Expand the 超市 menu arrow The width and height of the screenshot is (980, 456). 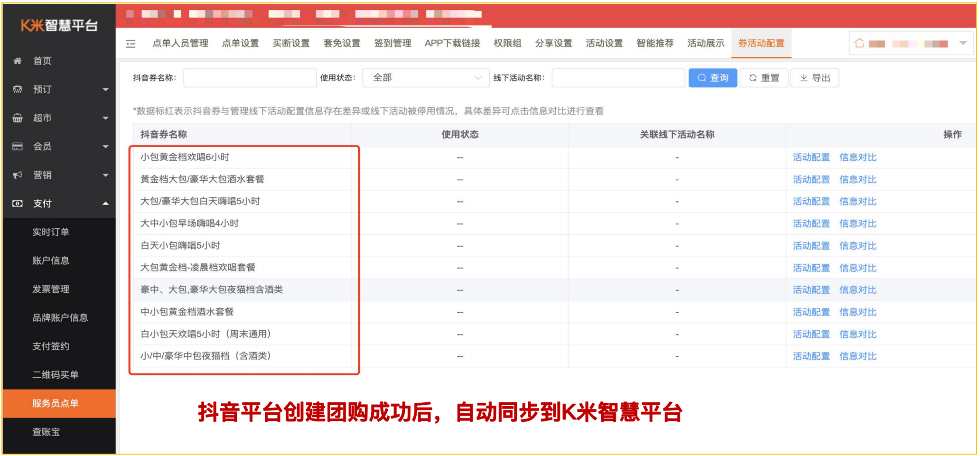105,118
